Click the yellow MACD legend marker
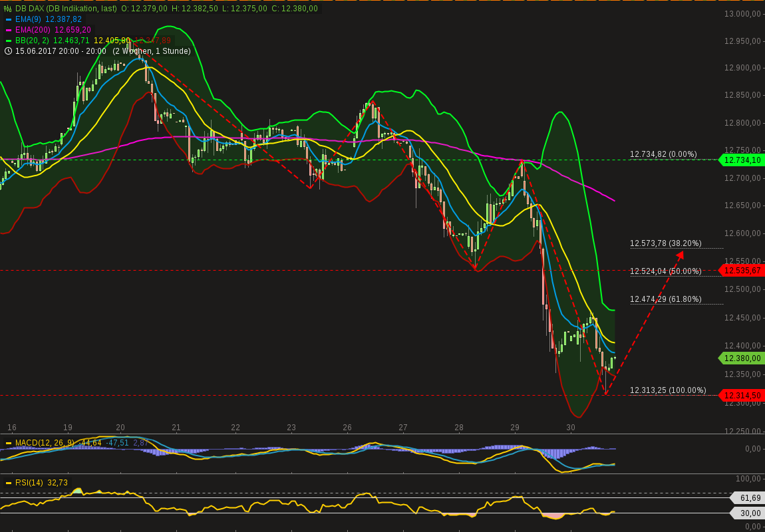The width and height of the screenshot is (765, 532). tap(8, 444)
